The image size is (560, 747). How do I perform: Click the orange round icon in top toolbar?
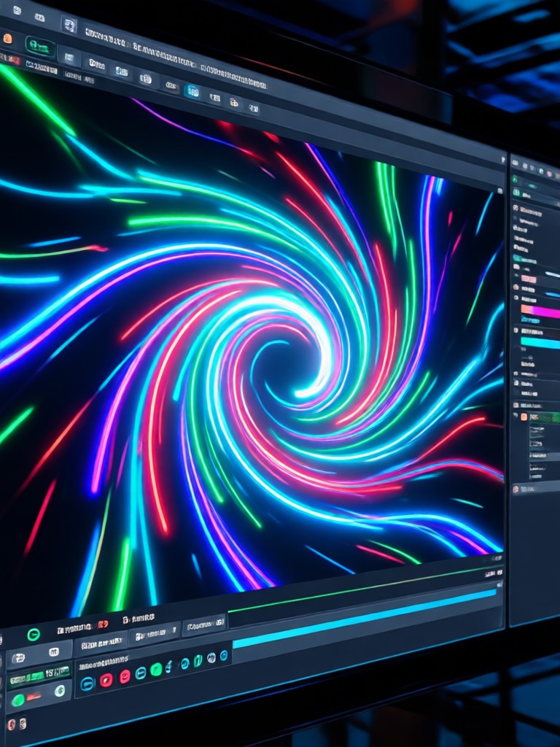[7, 39]
